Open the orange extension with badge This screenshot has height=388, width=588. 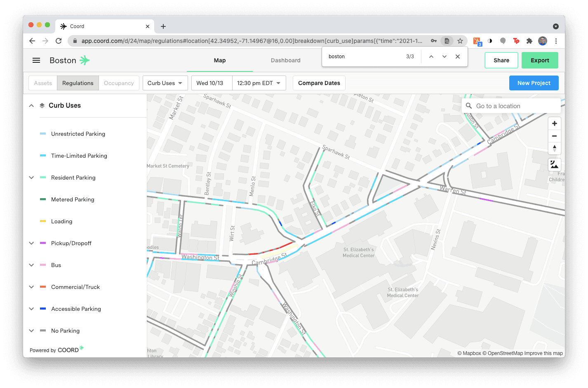pyautogui.click(x=477, y=41)
